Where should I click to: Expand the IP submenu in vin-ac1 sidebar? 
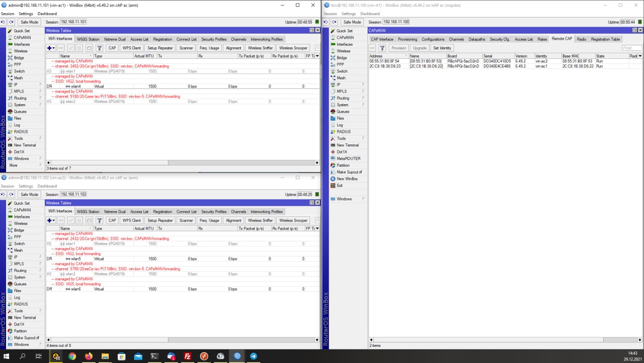(x=40, y=85)
